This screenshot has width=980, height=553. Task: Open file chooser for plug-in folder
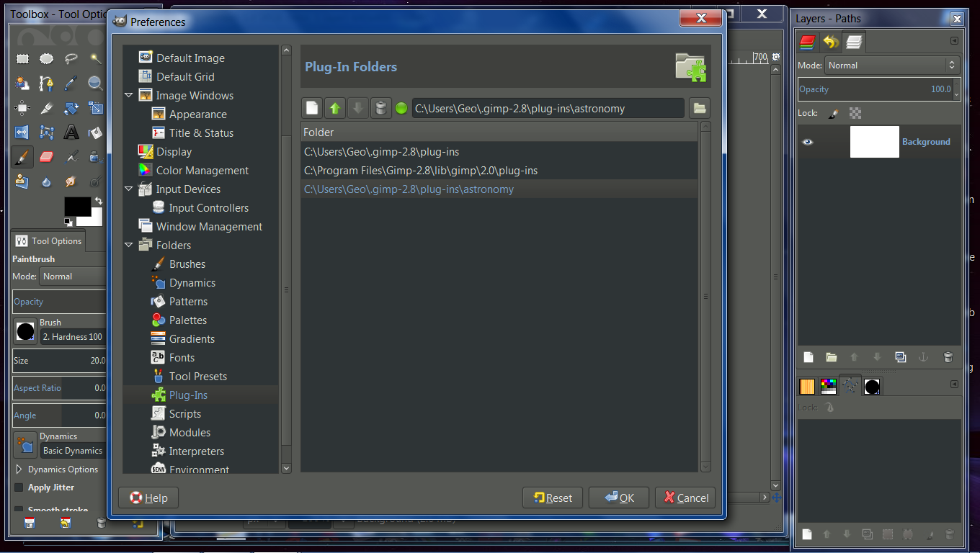point(699,109)
